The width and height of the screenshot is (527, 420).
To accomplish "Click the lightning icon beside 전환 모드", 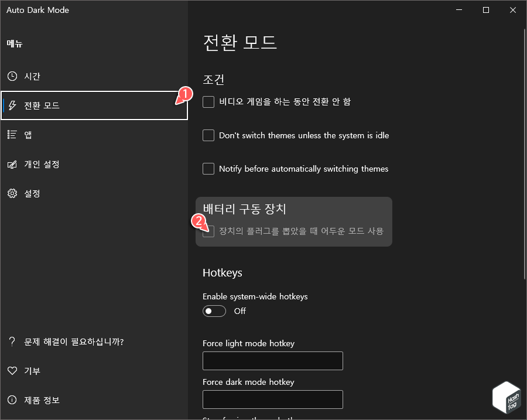I will tap(12, 105).
